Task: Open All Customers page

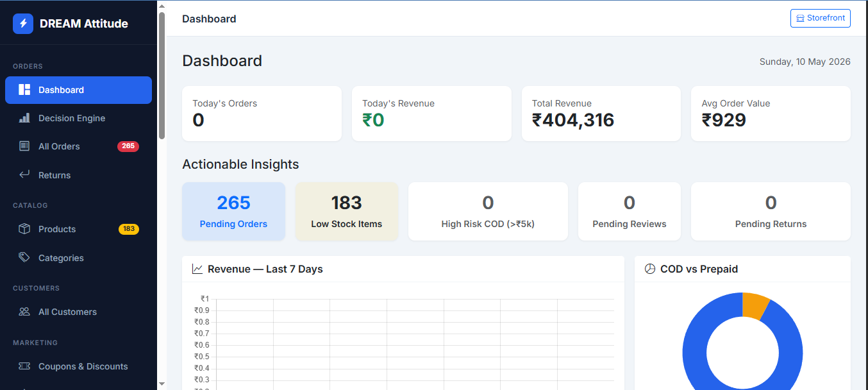Action: [x=78, y=312]
